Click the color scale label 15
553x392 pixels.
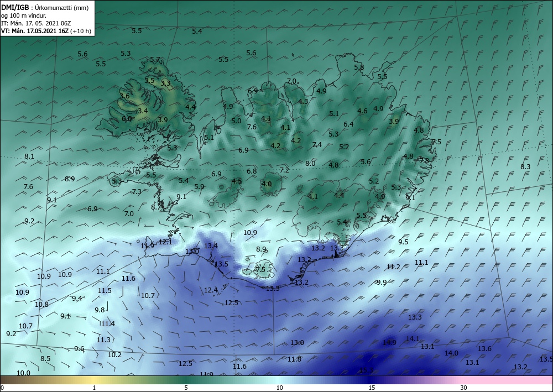pyautogui.click(x=372, y=388)
